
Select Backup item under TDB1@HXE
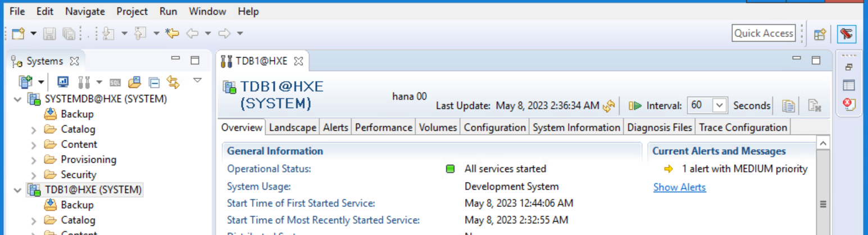[77, 205]
